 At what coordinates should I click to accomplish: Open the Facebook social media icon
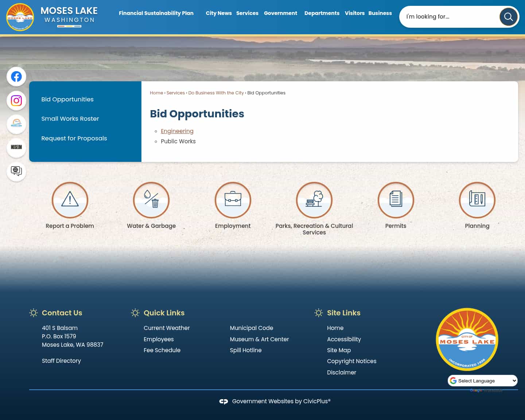pos(16,77)
